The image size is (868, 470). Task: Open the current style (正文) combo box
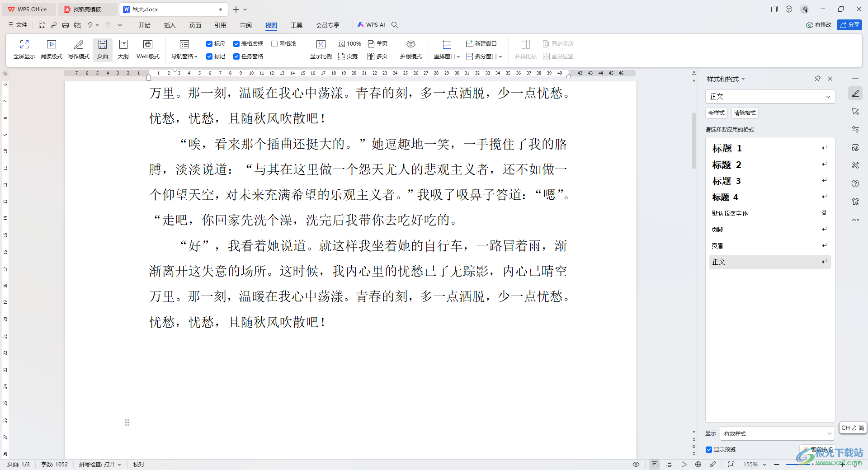770,97
